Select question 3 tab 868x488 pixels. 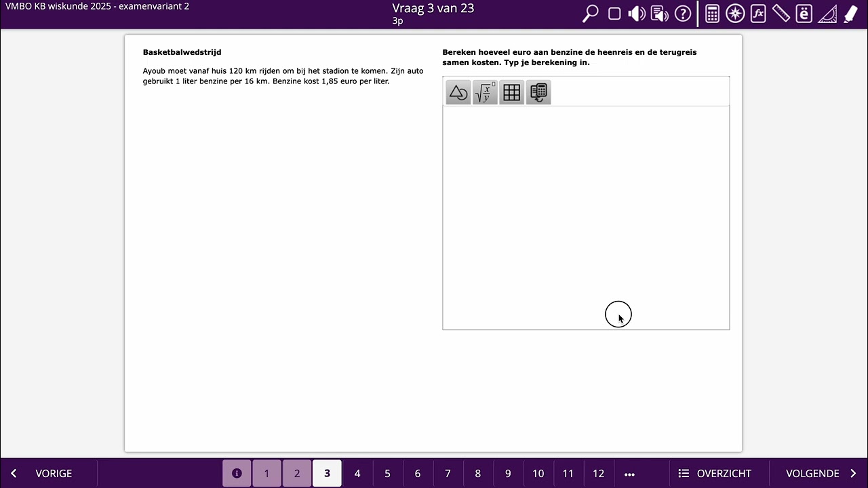point(327,473)
